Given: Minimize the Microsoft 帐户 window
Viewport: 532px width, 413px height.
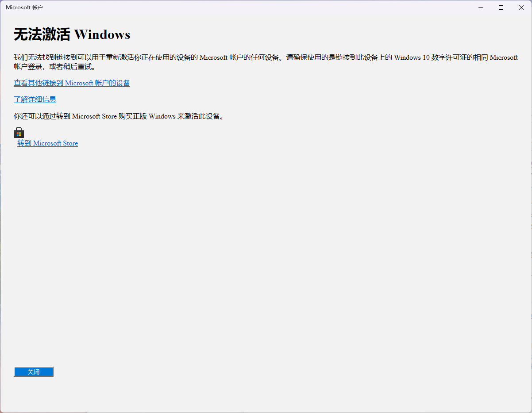Looking at the screenshot, I should click(481, 8).
